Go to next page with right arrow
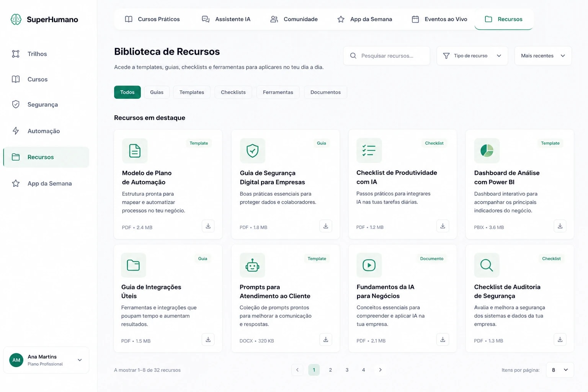Screen dimensions: 588x392 click(380, 370)
